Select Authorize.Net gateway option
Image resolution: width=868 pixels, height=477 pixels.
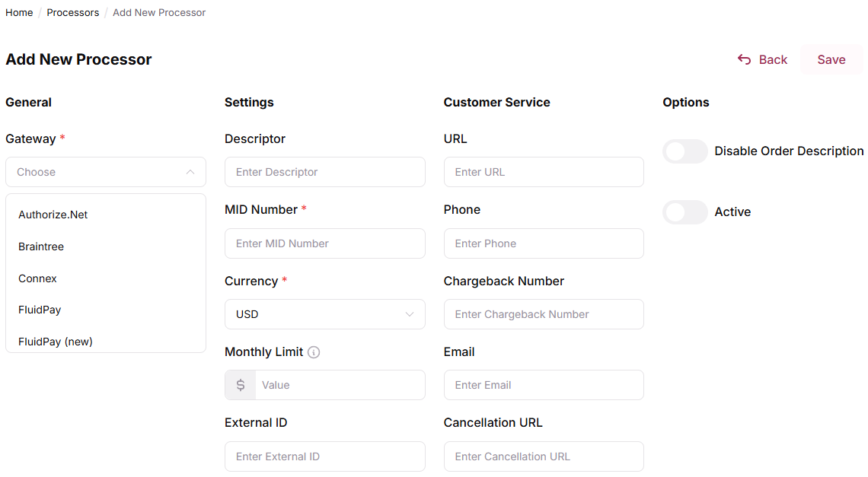(106, 215)
